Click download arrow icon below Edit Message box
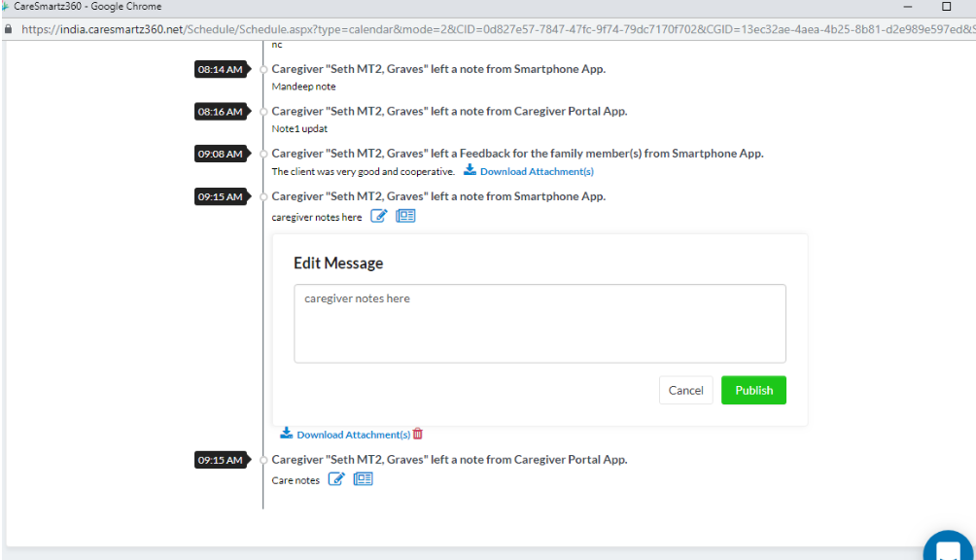Screen dimensions: 976x560 coord(286,434)
